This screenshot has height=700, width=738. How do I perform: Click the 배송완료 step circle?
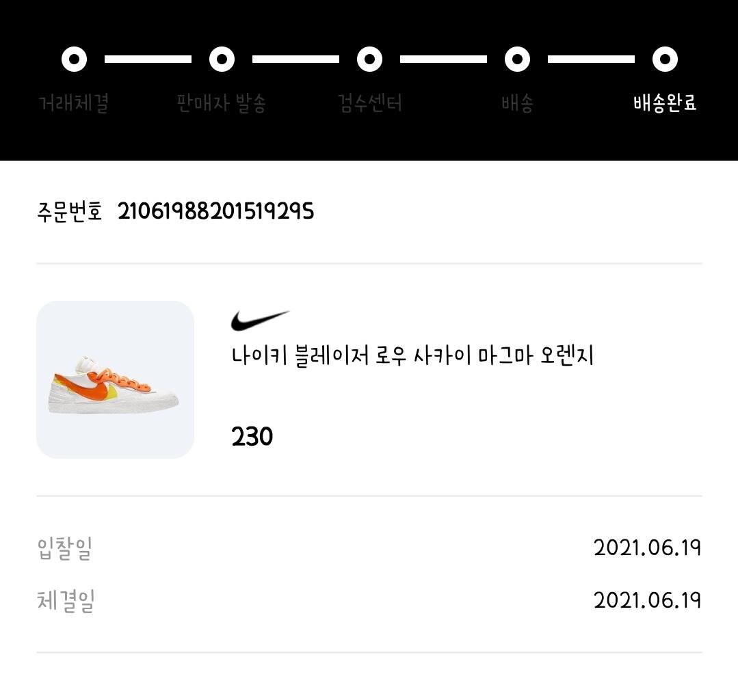pos(665,59)
